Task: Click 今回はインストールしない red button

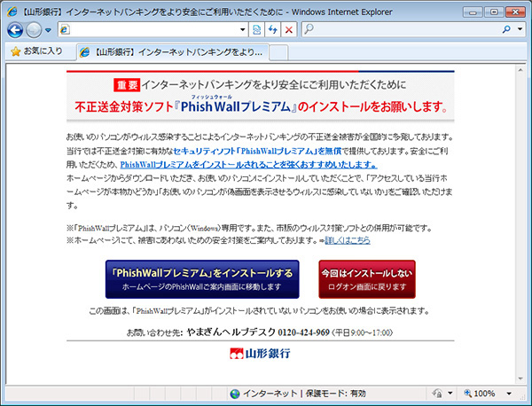Action: pos(367,279)
